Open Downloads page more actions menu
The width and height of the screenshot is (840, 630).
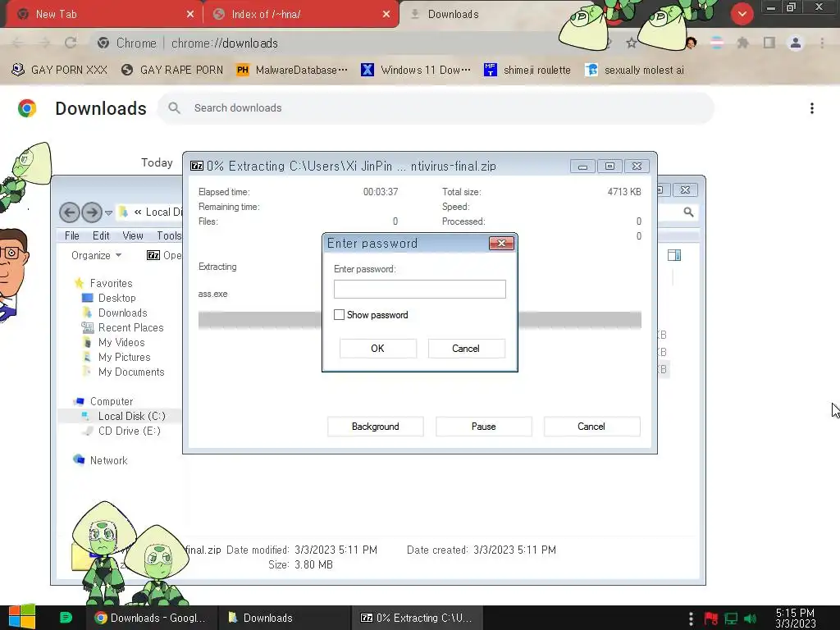812,108
